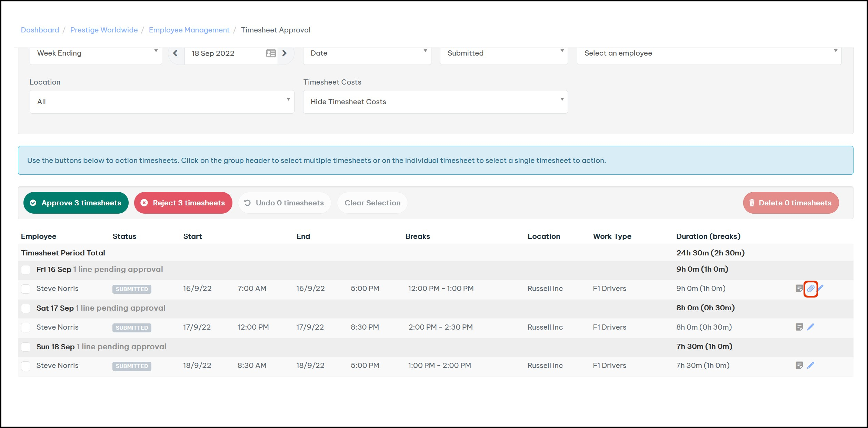Click the attachment paperclip icon on the 16/9/22 row
868x428 pixels.
(x=810, y=289)
